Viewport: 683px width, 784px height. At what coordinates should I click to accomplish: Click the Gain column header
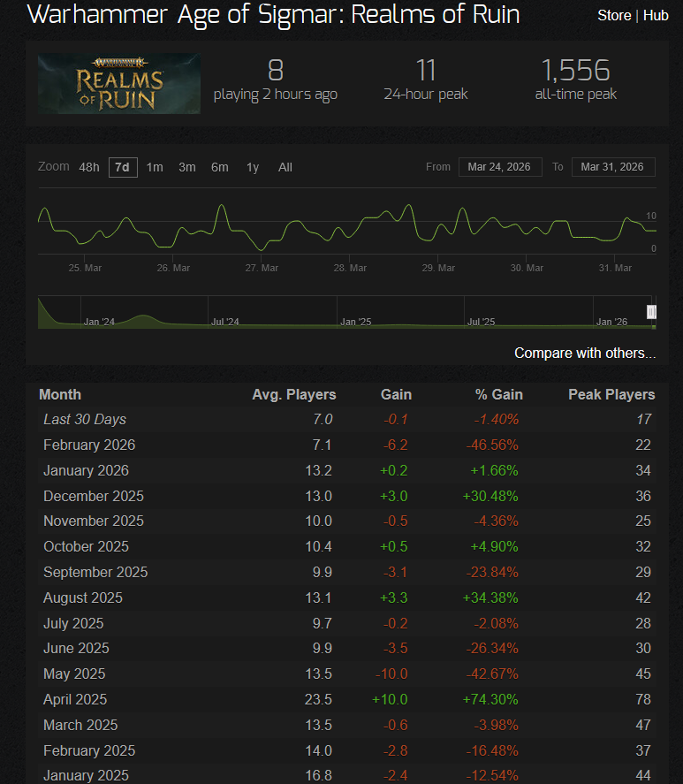[x=396, y=394]
